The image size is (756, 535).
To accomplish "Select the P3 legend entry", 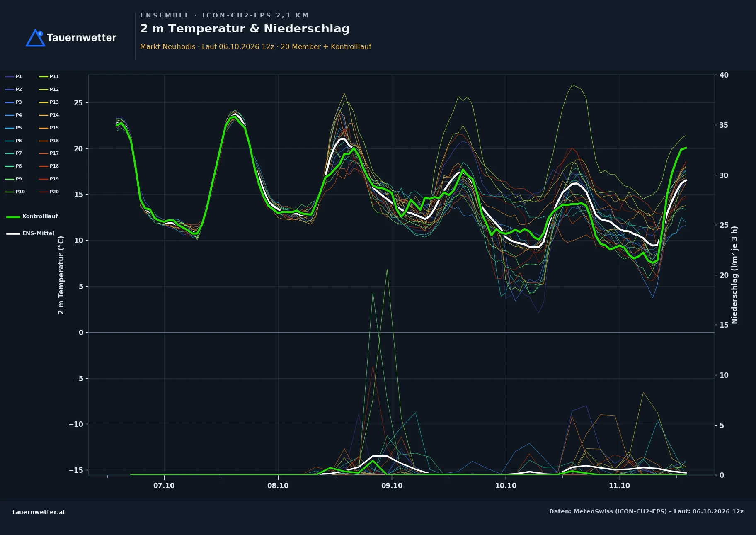I will 13,102.
